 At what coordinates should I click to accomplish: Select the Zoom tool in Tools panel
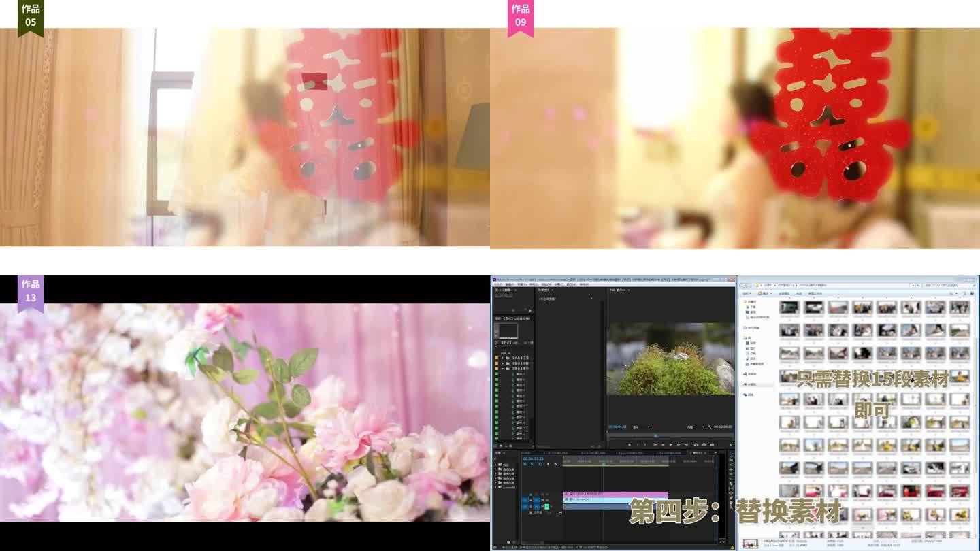coord(731,507)
